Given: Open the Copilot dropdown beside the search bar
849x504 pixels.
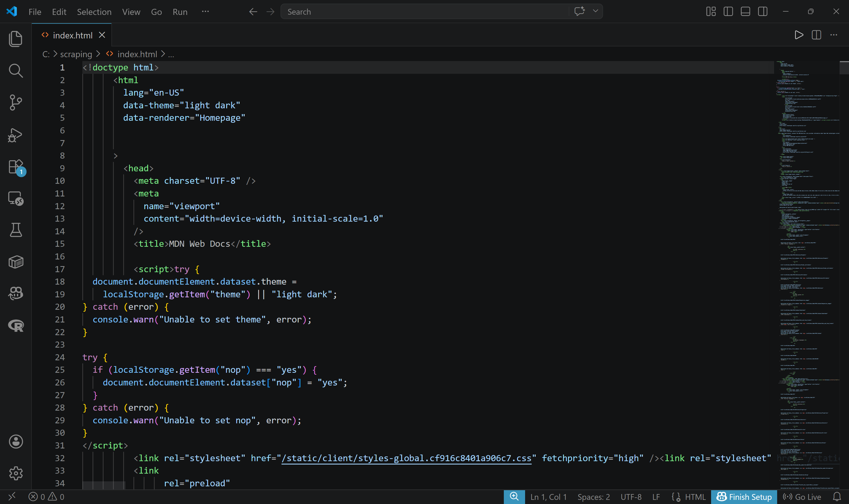Looking at the screenshot, I should (595, 11).
